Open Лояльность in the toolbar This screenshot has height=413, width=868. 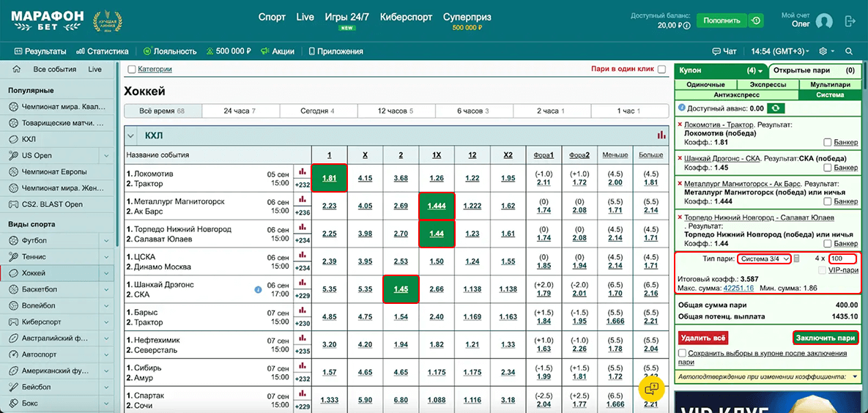(x=170, y=51)
